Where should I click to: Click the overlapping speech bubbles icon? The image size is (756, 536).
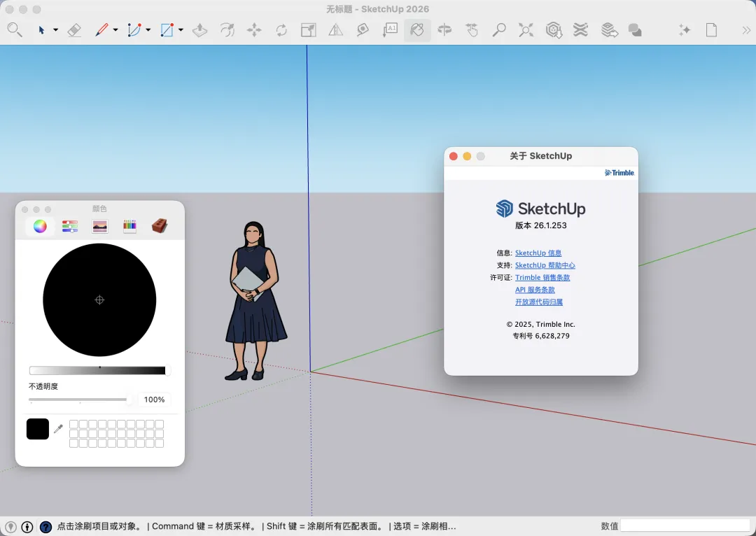pyautogui.click(x=635, y=30)
